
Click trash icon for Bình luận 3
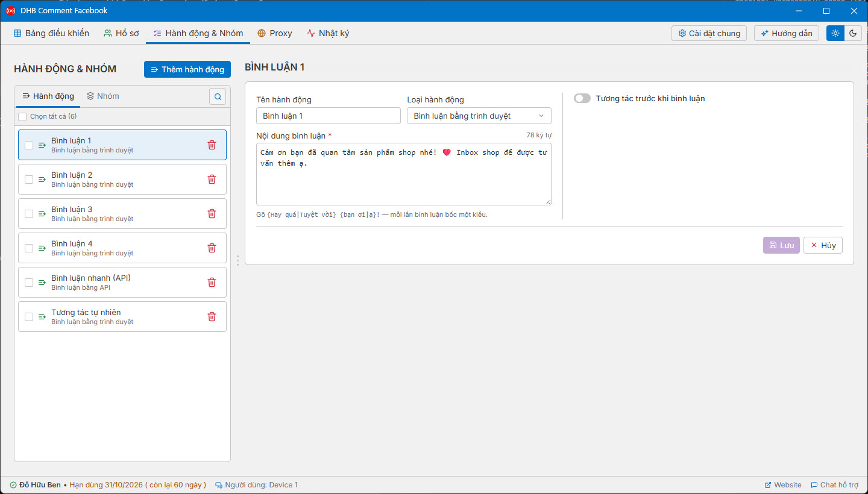pos(212,213)
